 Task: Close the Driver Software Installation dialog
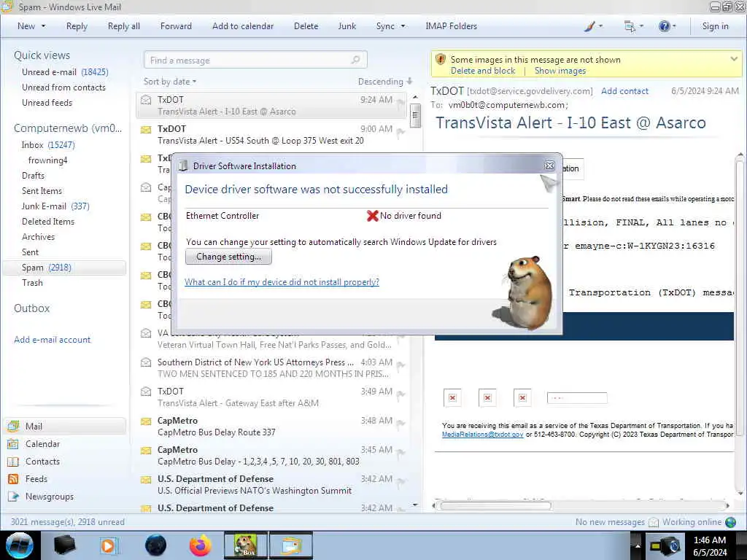tap(549, 166)
